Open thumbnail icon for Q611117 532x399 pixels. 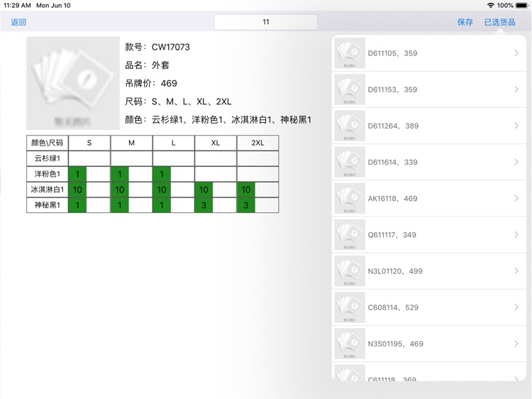click(x=350, y=235)
